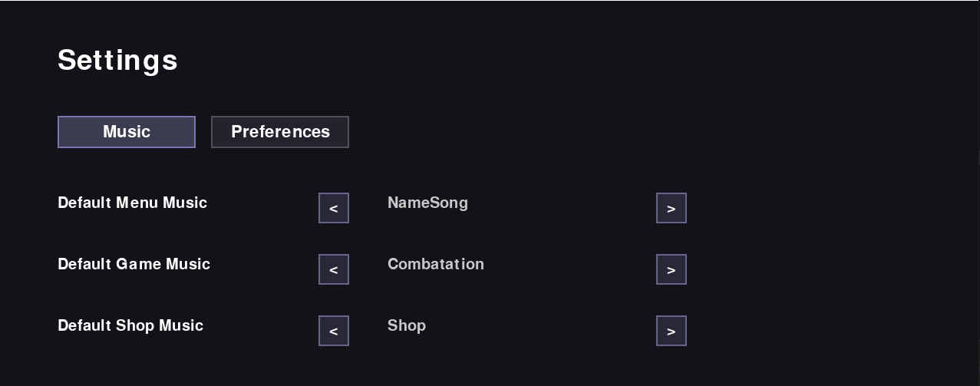Choose previous Default Shop Music track

334,331
